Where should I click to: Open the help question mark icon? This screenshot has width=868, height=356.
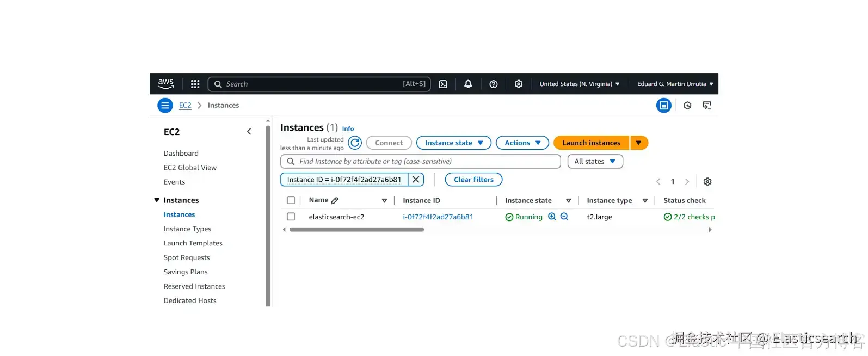[x=494, y=84]
